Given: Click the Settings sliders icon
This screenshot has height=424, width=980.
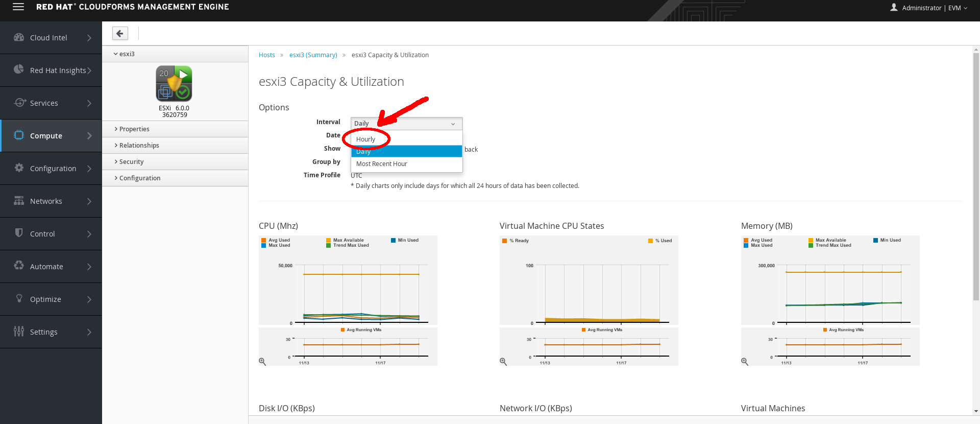Looking at the screenshot, I should 19,331.
